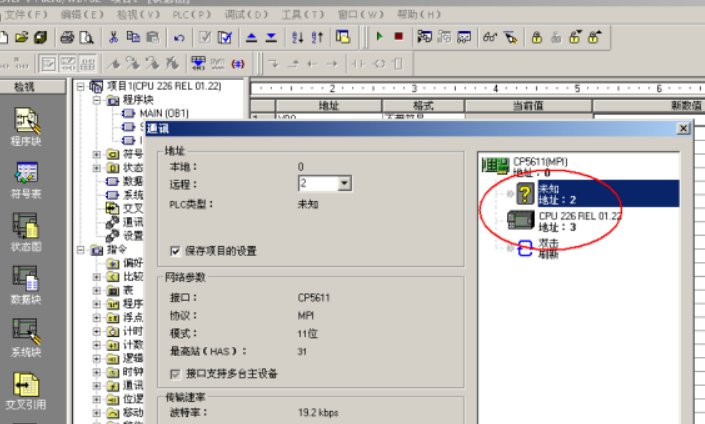Open 交叉引用 from the left navigation bar
This screenshot has width=705, height=424.
pyautogui.click(x=26, y=390)
